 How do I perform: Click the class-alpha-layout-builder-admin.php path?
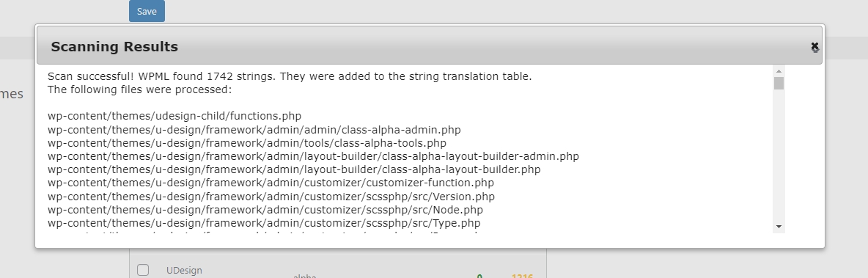click(x=313, y=156)
